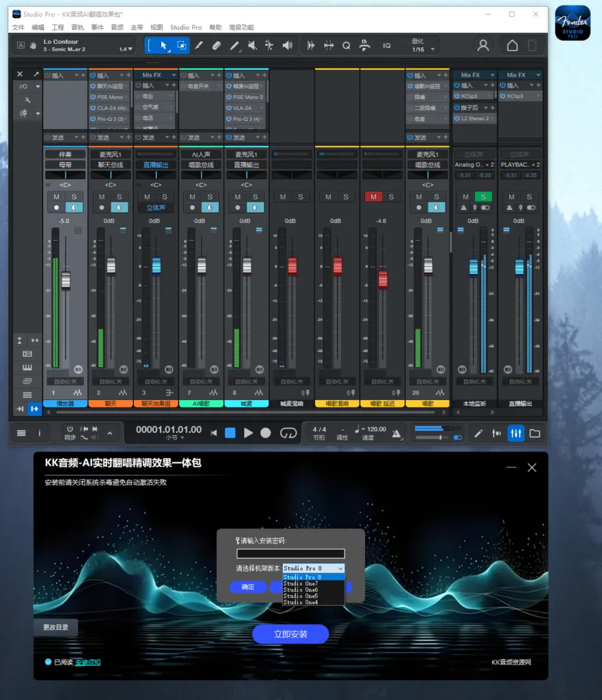Open the 高级功能 menu
This screenshot has height=700, width=602.
point(241,27)
